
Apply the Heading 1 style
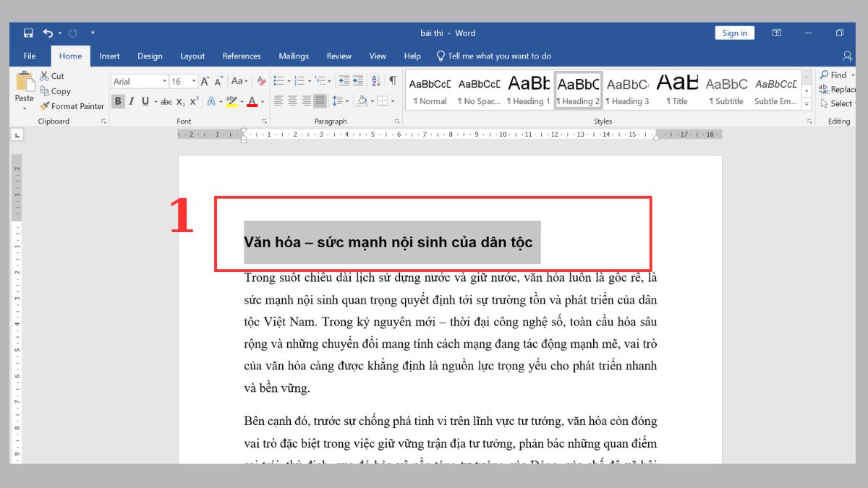point(529,90)
